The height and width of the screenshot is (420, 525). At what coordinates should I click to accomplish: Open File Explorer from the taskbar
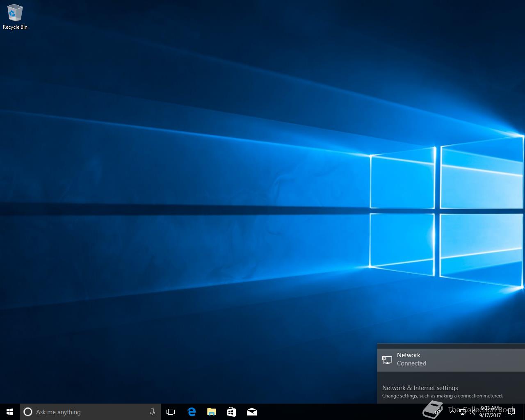coord(211,412)
